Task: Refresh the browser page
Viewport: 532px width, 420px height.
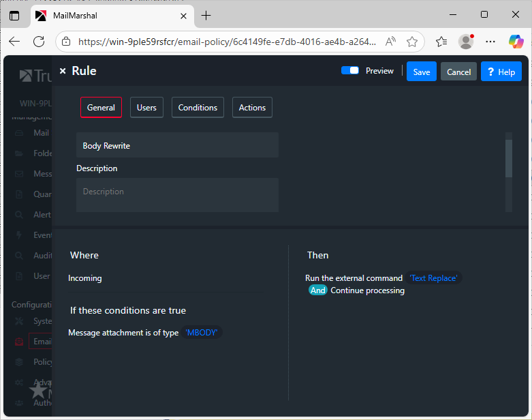Action: 38,42
